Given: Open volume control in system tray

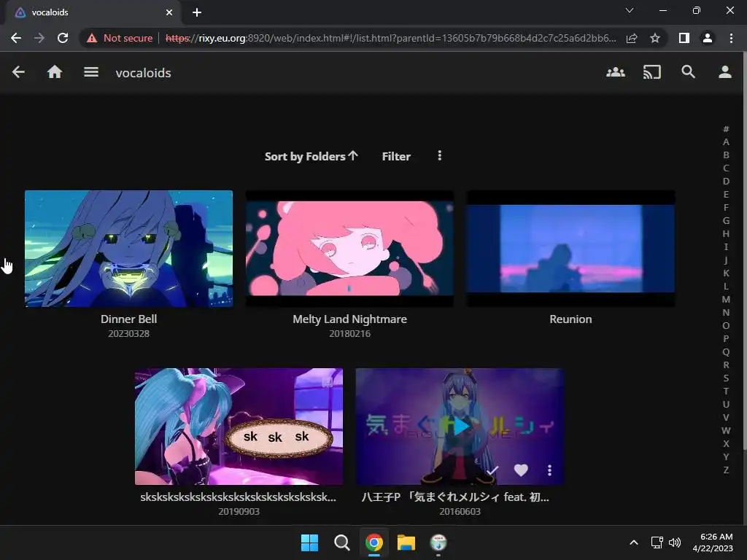Looking at the screenshot, I should coord(675,542).
